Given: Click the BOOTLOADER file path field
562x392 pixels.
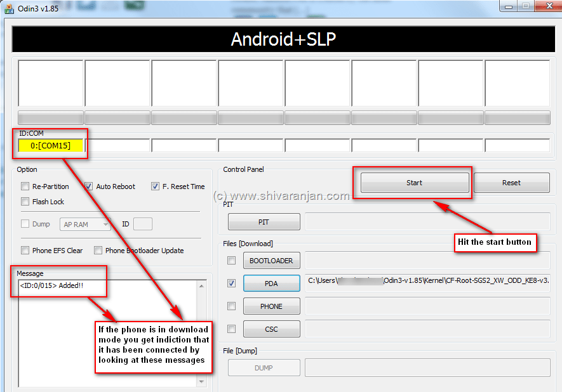Looking at the screenshot, I should (427, 260).
